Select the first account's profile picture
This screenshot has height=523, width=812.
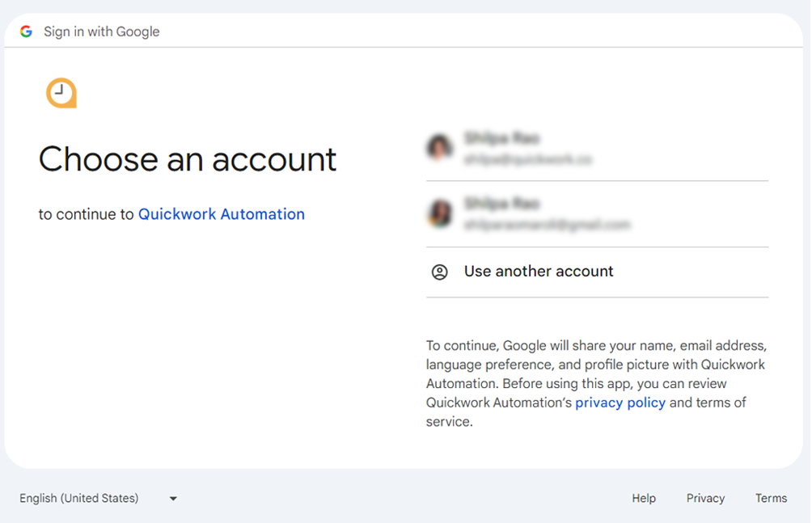coord(440,148)
